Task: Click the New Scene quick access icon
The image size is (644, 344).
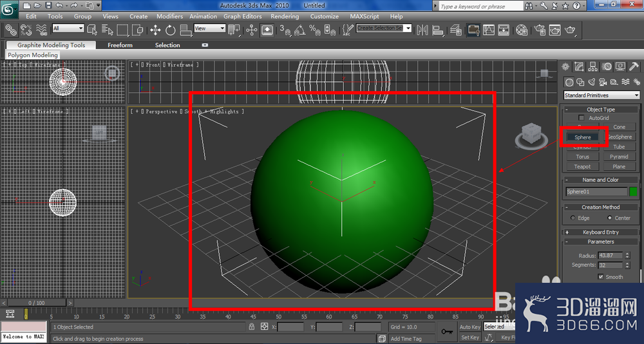Action: coord(27,6)
